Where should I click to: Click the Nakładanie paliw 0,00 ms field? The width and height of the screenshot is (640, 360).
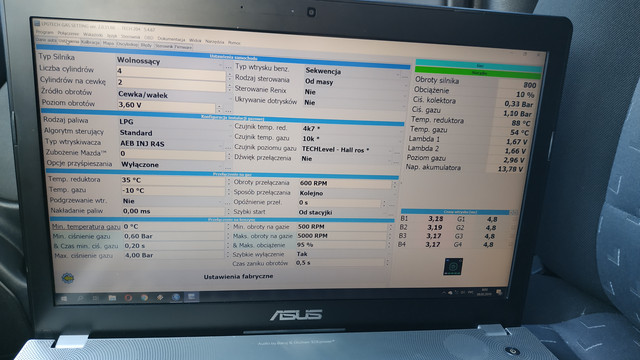point(174,211)
